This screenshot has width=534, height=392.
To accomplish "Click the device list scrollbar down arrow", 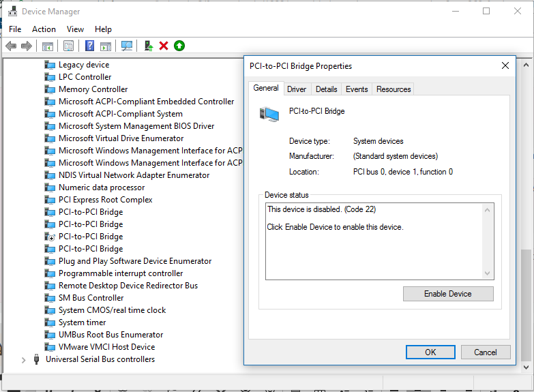I will pyautogui.click(x=526, y=367).
